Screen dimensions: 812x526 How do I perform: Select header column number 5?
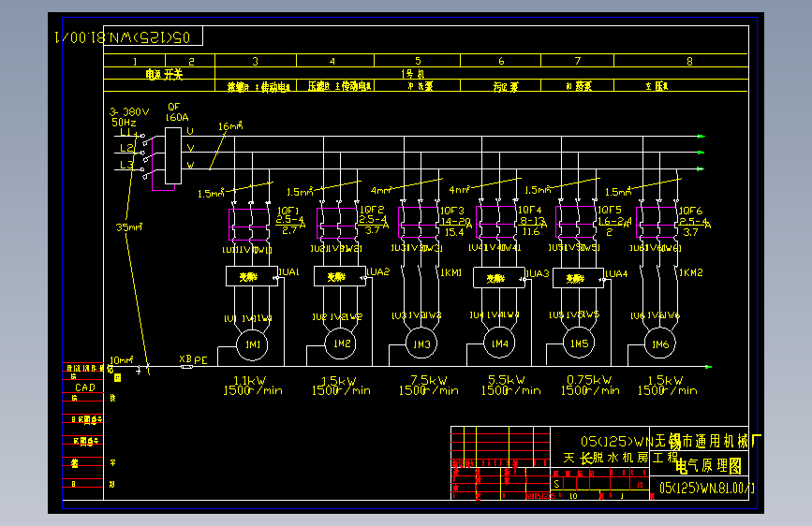tap(418, 61)
